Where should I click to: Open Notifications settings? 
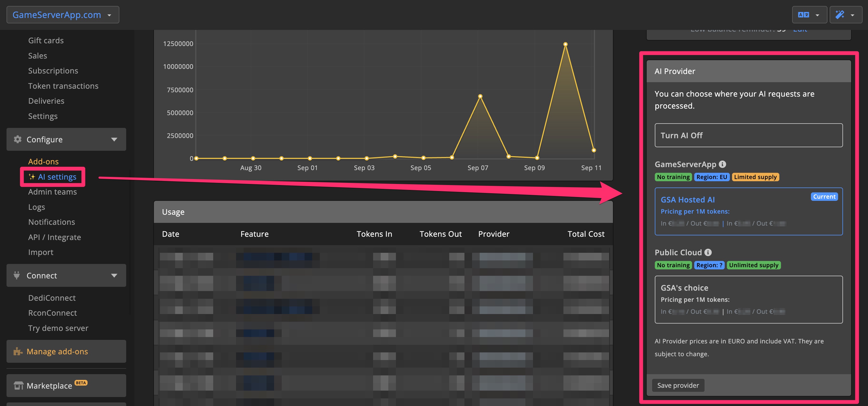click(52, 222)
